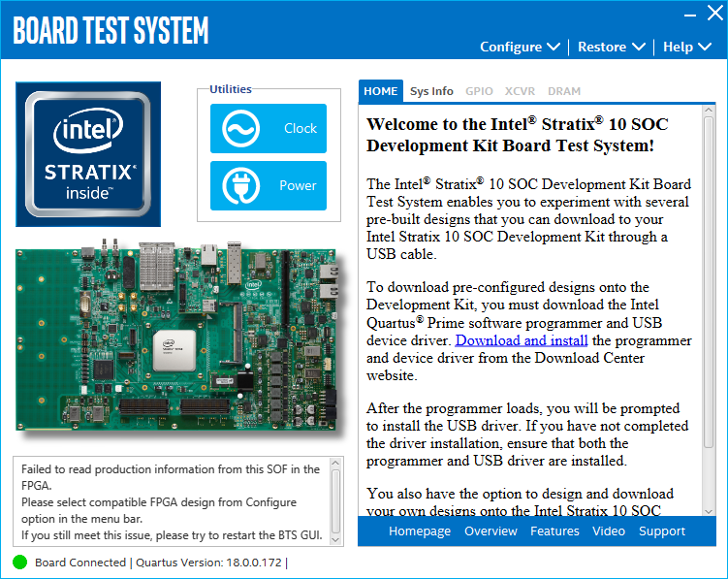Switch to the Sys Info tab

point(431,91)
